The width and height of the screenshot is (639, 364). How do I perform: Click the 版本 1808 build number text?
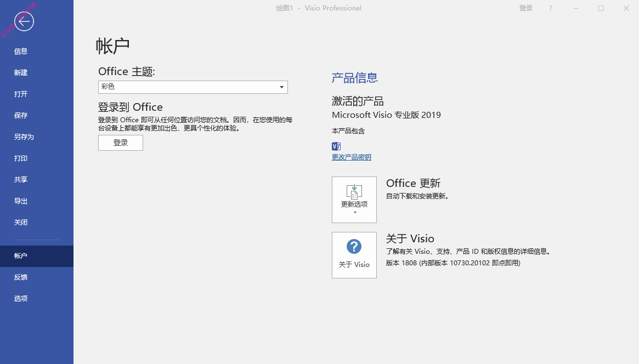(453, 263)
